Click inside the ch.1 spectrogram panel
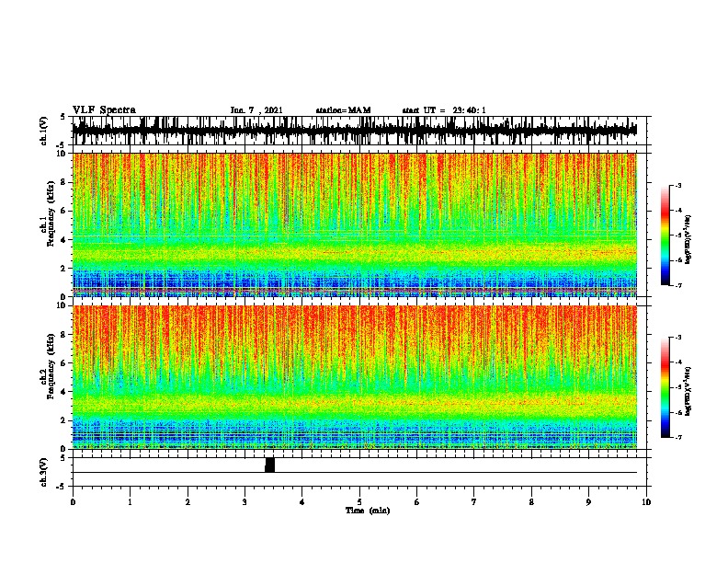The height and width of the screenshot is (563, 728). 355,224
